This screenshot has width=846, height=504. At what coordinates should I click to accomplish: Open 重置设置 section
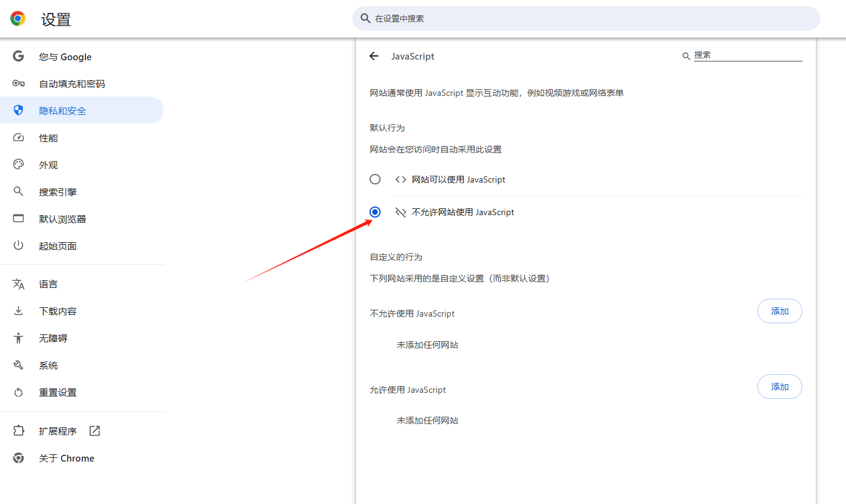[x=82, y=392]
